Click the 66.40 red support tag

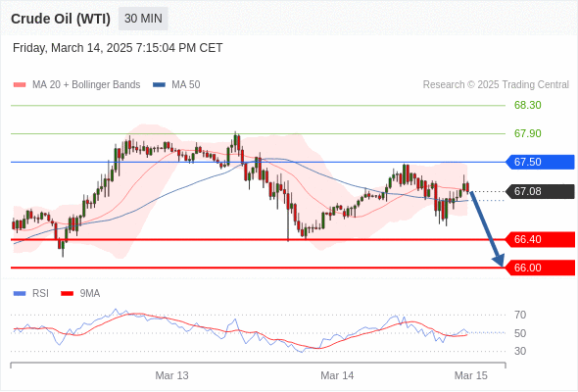[x=541, y=239]
